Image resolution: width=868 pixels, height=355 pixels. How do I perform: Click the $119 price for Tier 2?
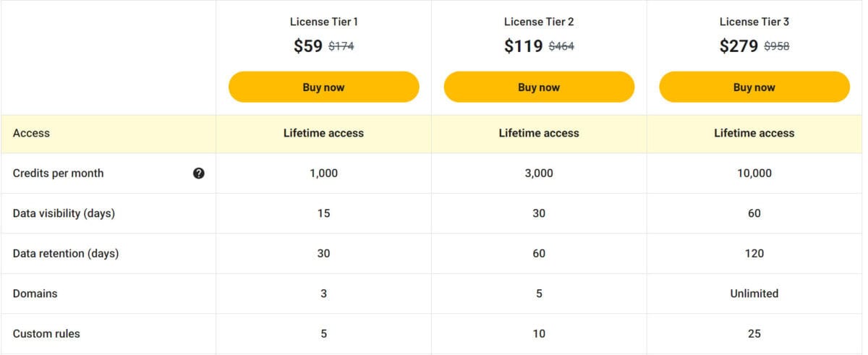coord(524,46)
